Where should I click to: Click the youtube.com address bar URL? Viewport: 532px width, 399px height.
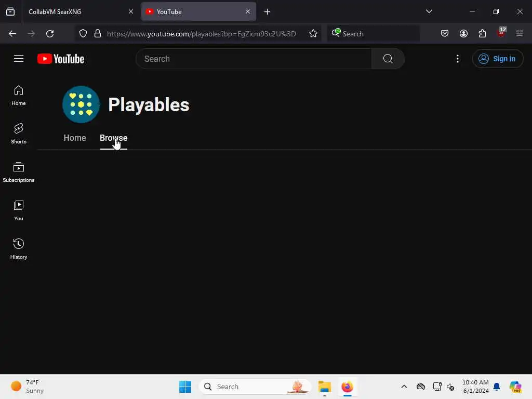pyautogui.click(x=201, y=34)
